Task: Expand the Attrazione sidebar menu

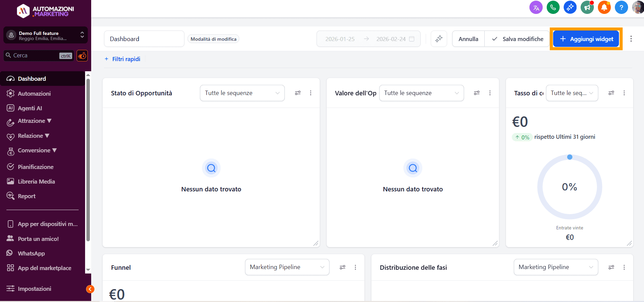Action: (x=34, y=121)
